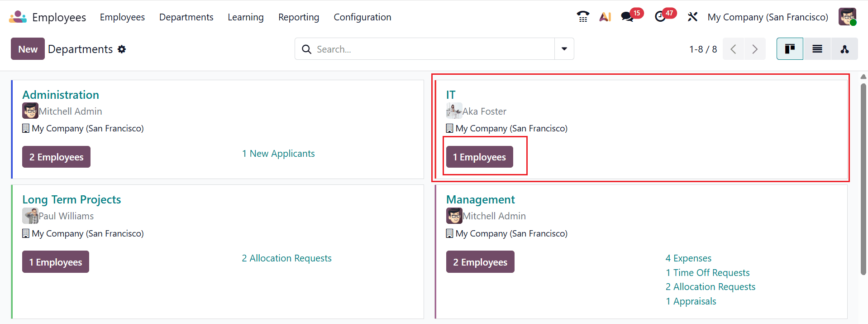Open 1 Appraisals link
Image resolution: width=868 pixels, height=324 pixels.
(x=691, y=301)
